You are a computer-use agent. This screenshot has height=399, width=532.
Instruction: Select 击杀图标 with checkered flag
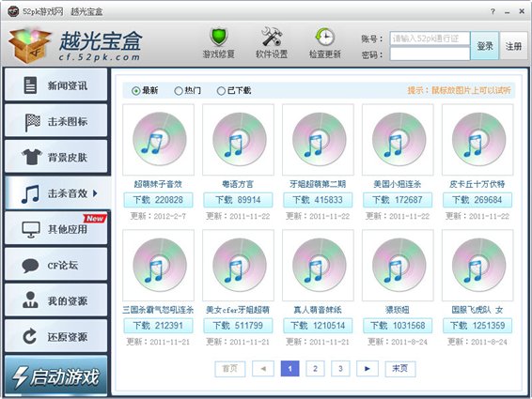click(56, 121)
